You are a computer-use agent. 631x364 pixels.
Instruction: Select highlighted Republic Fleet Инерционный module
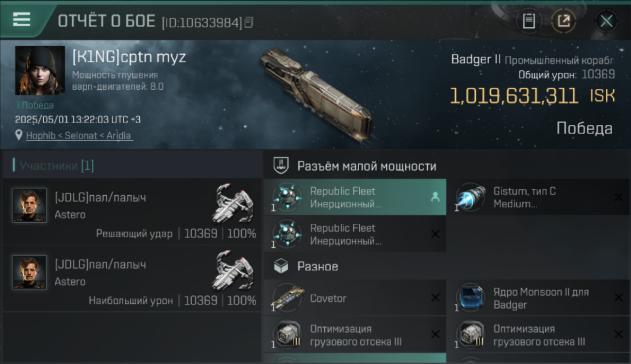tap(355, 197)
